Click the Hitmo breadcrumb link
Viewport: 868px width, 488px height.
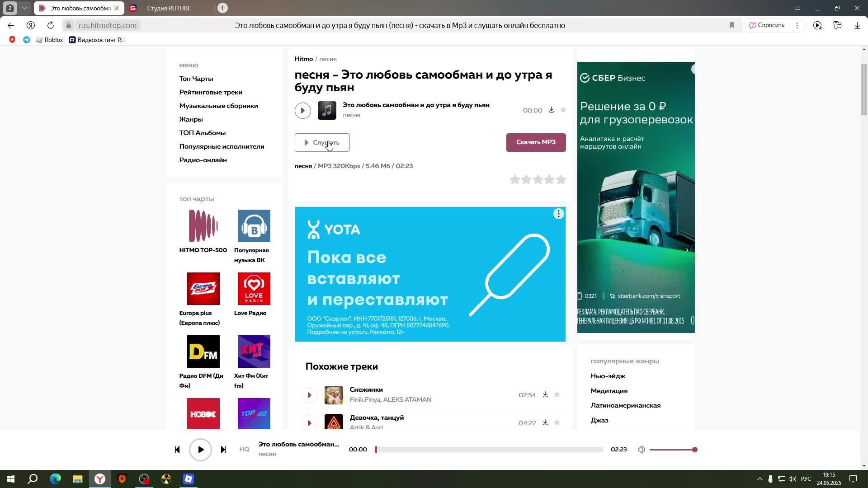coord(304,59)
